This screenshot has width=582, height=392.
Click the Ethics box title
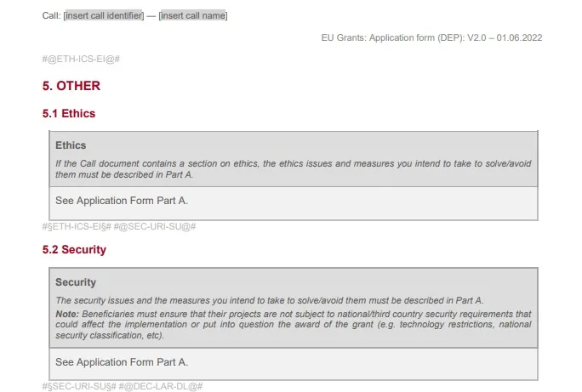tap(71, 145)
